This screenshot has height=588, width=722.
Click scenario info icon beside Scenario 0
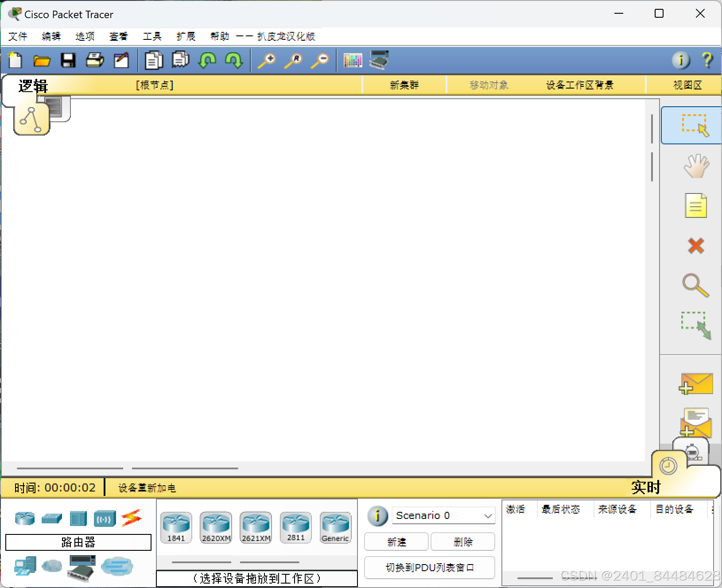[377, 516]
